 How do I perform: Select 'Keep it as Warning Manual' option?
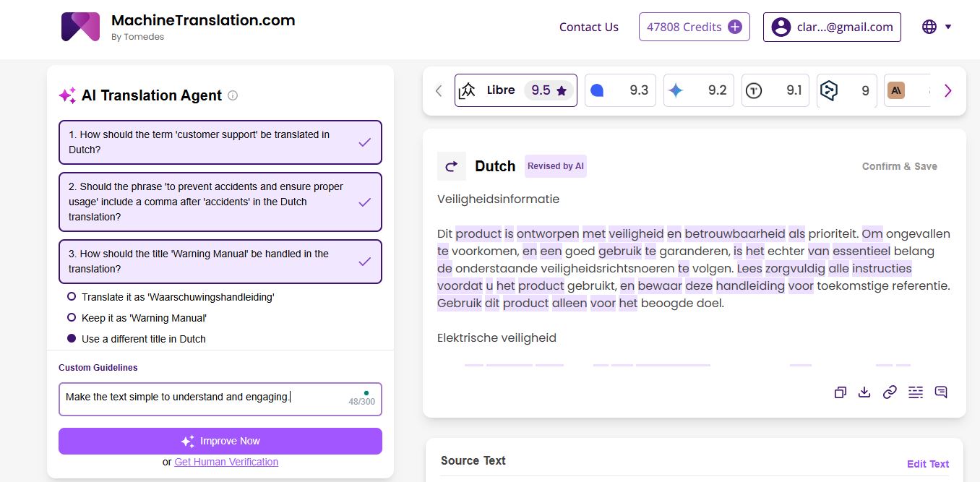72,318
